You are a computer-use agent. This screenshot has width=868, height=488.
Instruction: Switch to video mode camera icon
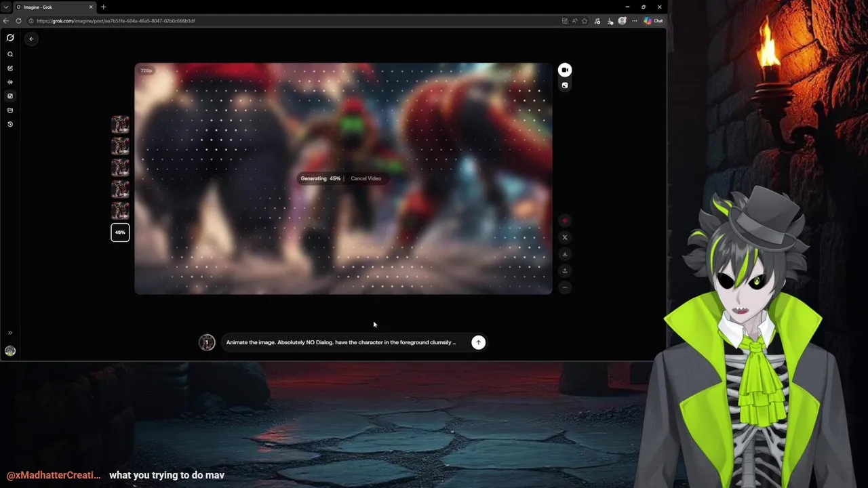565,70
